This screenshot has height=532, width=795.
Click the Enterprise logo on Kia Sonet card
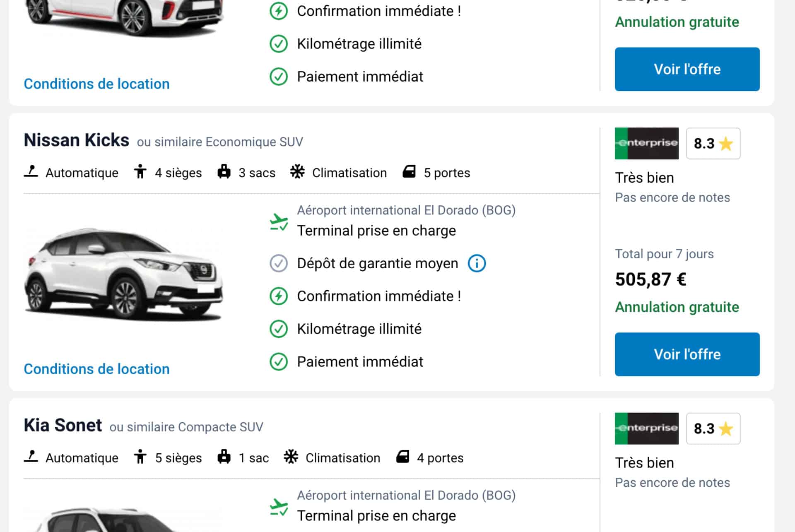pos(646,428)
